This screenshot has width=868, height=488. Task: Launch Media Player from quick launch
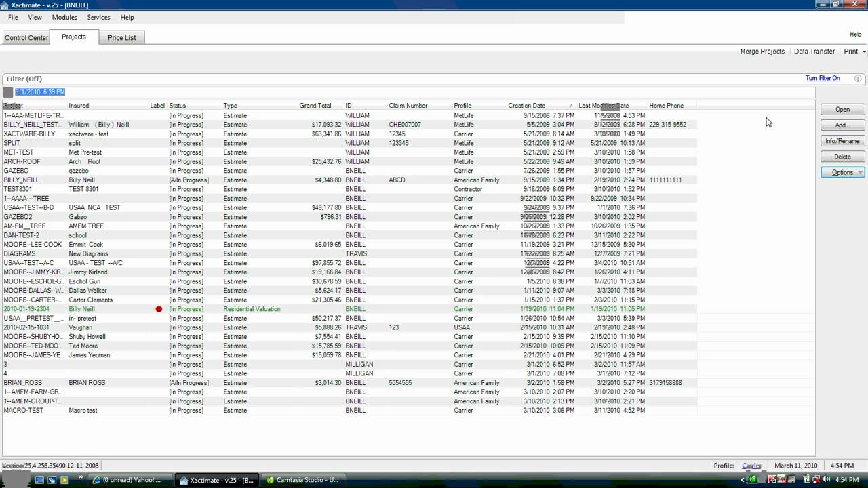65,480
